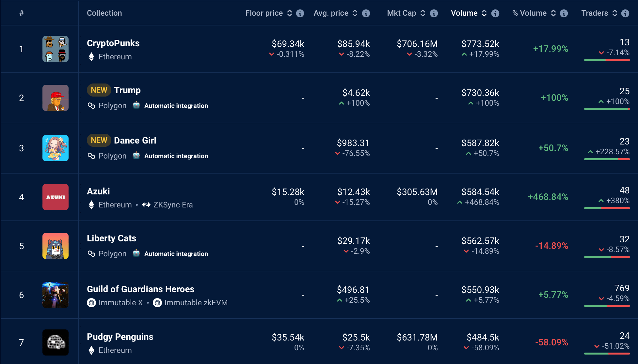Click the NEW badge beside Trump

tap(99, 90)
